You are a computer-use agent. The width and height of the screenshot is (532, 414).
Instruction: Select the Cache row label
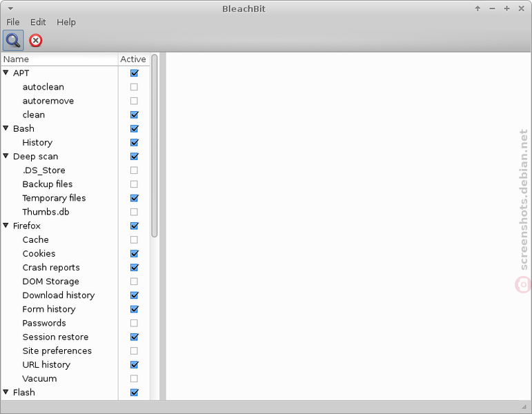(x=36, y=240)
